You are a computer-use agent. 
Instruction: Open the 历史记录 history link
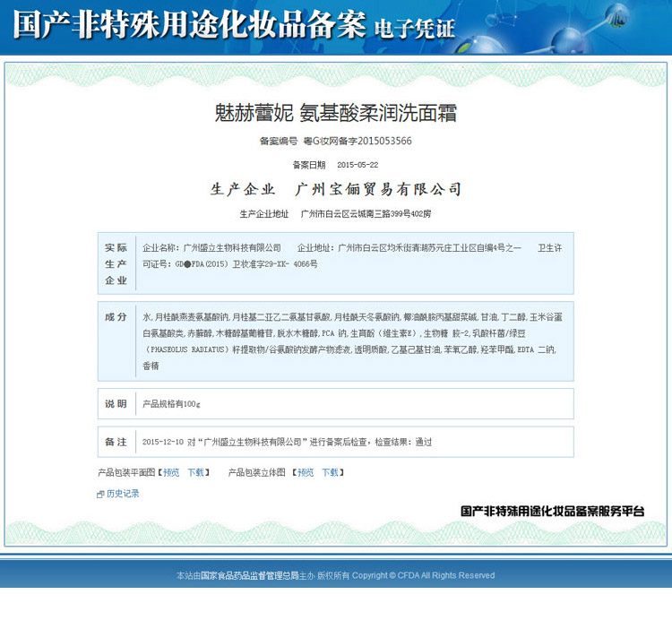[x=123, y=494]
